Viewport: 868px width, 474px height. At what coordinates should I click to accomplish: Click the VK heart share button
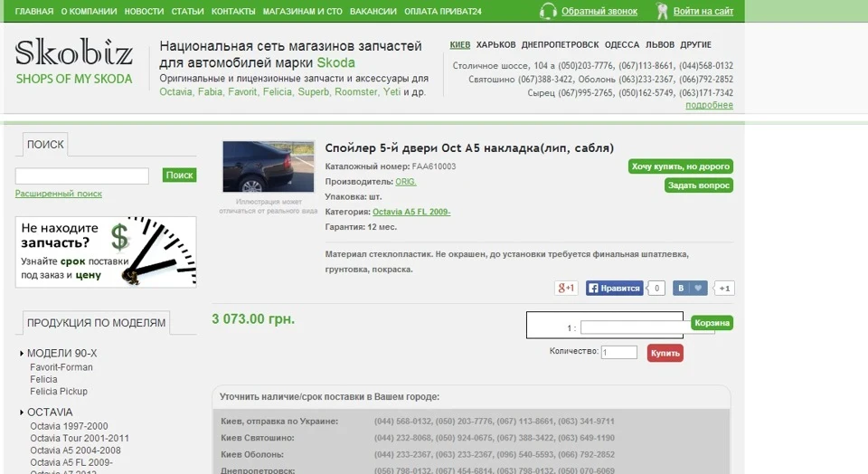[690, 288]
